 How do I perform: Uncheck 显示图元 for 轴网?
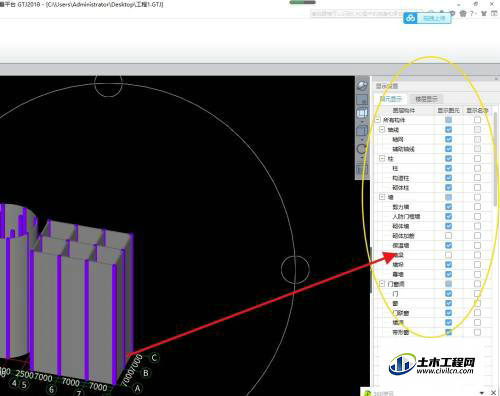448,139
